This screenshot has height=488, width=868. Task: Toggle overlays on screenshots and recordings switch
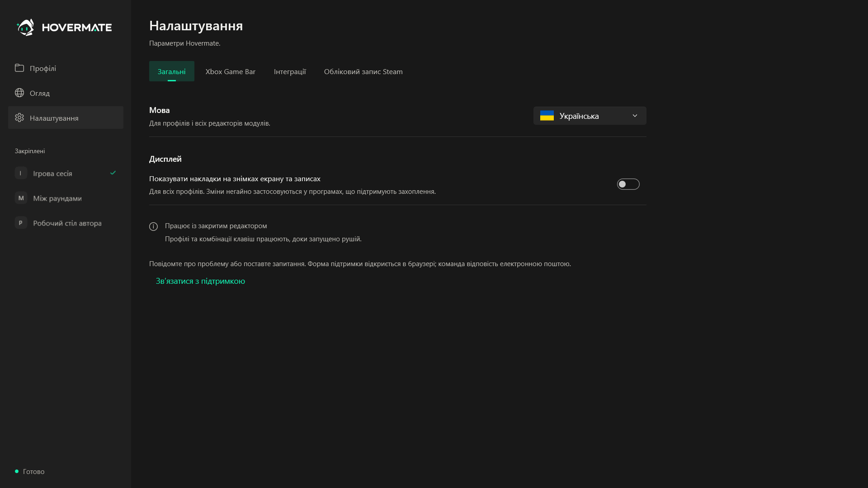point(628,184)
